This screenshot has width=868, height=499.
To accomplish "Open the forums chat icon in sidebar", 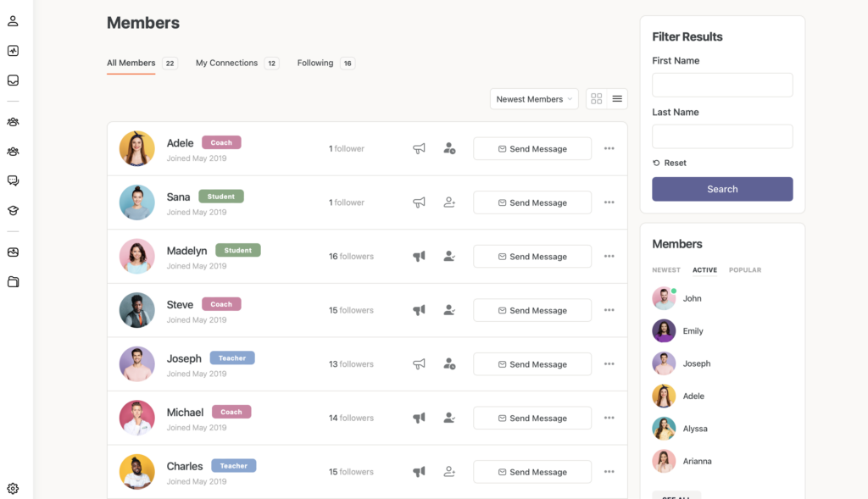I will point(13,180).
